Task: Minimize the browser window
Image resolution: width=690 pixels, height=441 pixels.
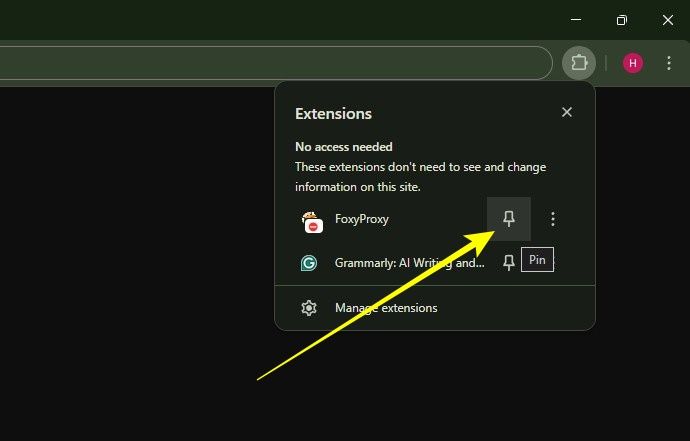Action: (576, 20)
